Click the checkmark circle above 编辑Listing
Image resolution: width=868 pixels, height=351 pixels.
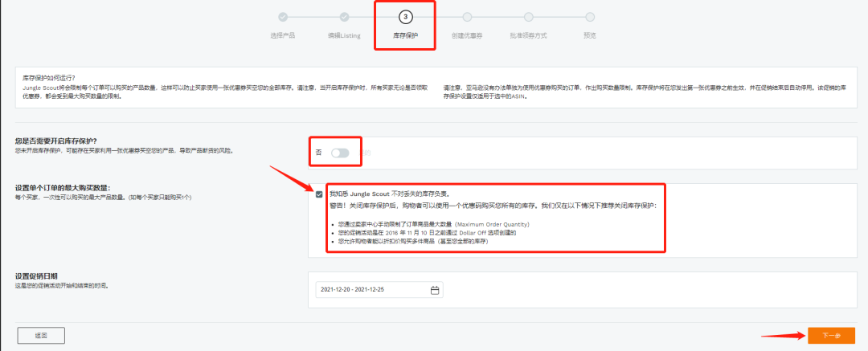(x=344, y=17)
